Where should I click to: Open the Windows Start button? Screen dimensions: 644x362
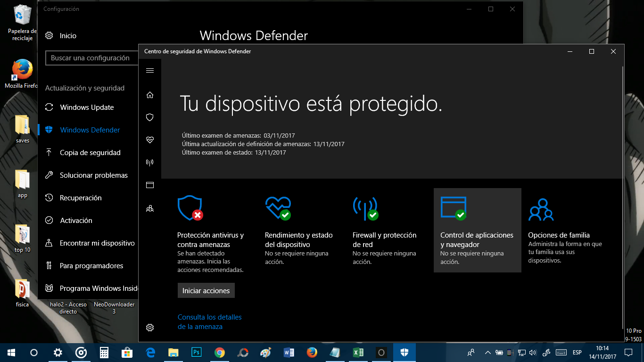[11, 353]
